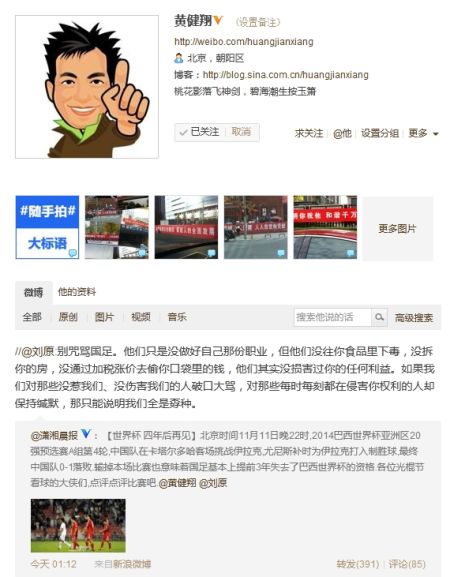Click the blue V badge after 潇湘晨报
450x577 pixels.
tap(86, 434)
